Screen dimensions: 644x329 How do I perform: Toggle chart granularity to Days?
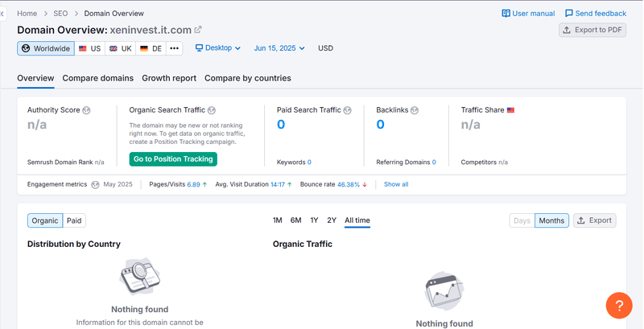[522, 220]
